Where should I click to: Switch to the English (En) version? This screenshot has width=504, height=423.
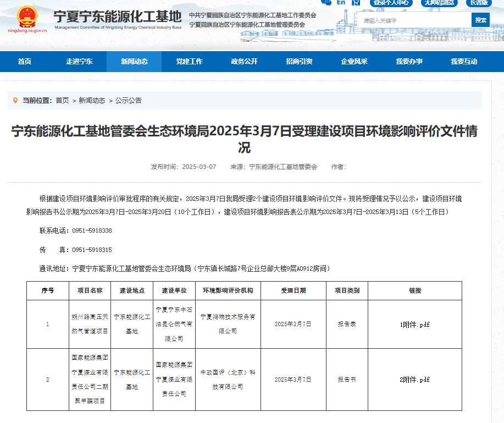[341, 2]
